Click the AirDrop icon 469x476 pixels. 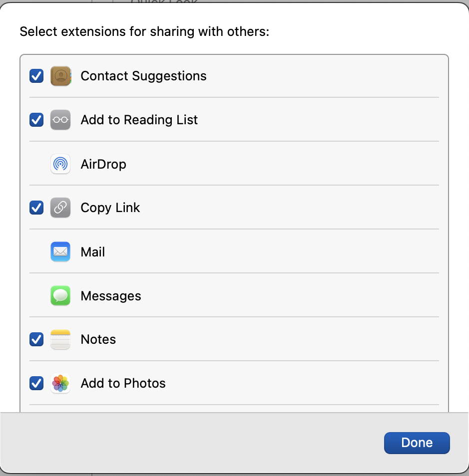pyautogui.click(x=60, y=164)
